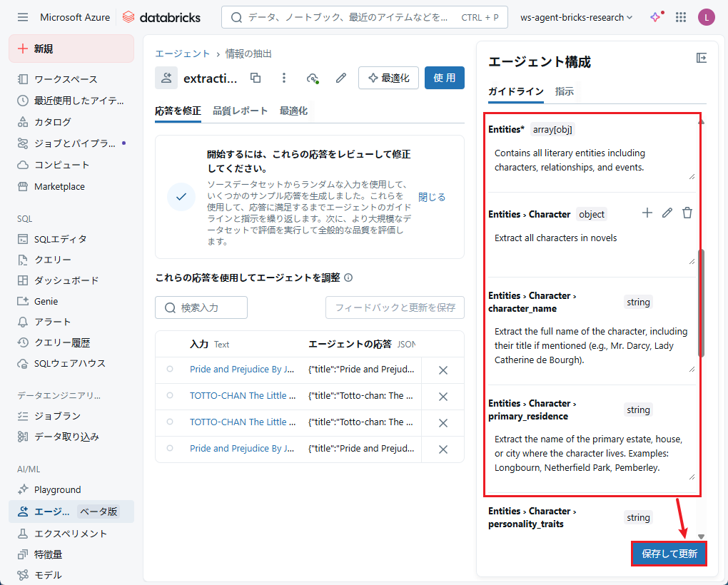Open the ws-agent-bricks-research workspace dropdown

[x=577, y=17]
